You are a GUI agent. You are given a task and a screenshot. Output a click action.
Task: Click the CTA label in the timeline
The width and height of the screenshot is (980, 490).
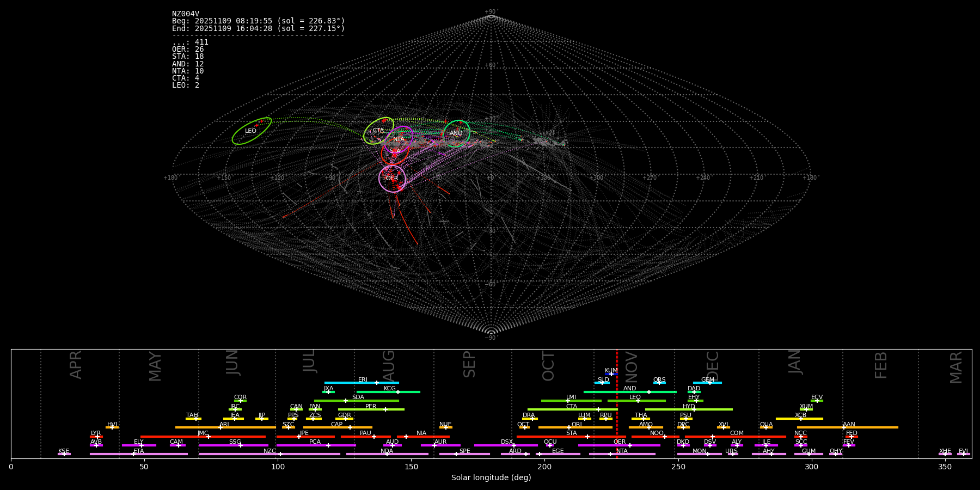click(571, 407)
